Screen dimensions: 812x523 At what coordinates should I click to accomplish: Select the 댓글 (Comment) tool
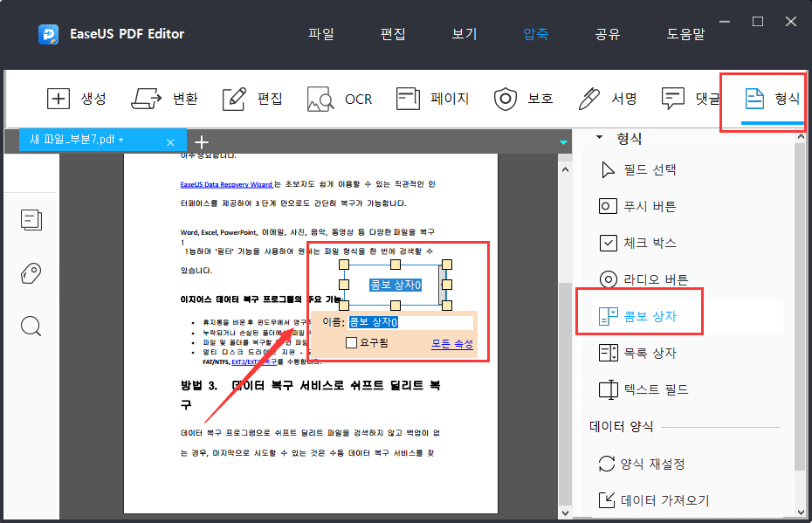689,99
